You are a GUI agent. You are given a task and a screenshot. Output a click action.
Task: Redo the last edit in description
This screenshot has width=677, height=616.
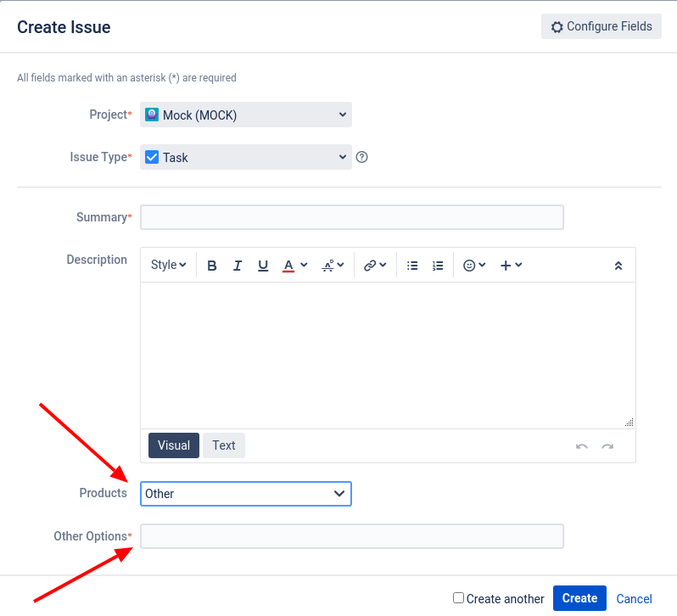pyautogui.click(x=607, y=446)
